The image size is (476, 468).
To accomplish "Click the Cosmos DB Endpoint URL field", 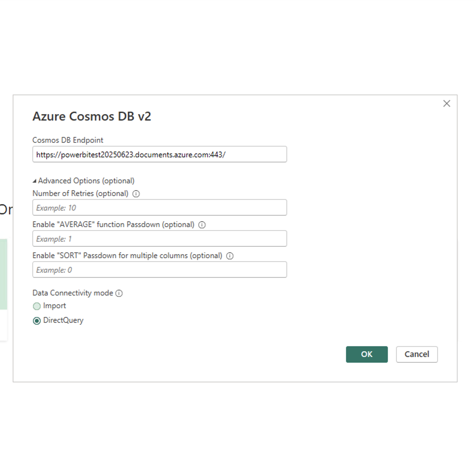I will click(159, 154).
